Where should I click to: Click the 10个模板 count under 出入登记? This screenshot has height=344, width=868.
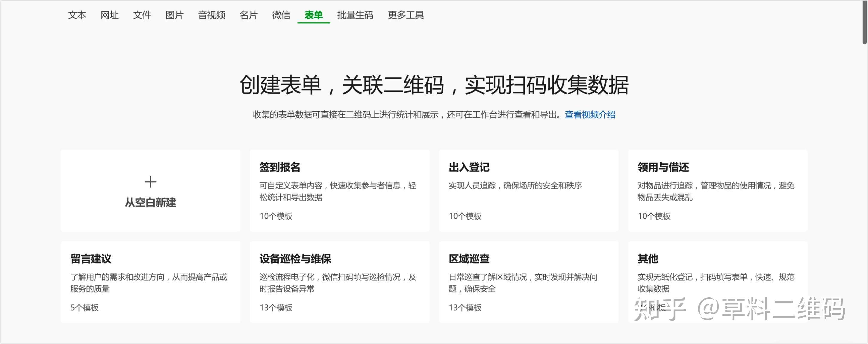[465, 216]
